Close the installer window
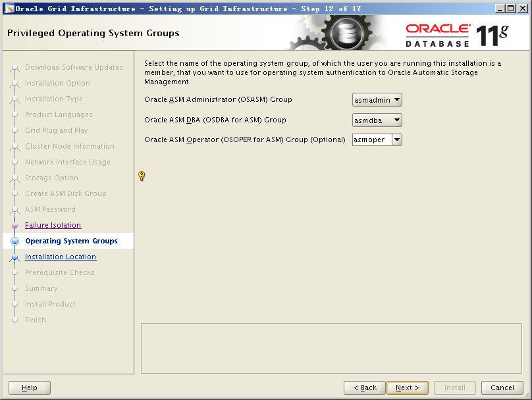The width and height of the screenshot is (532, 400). point(522,9)
